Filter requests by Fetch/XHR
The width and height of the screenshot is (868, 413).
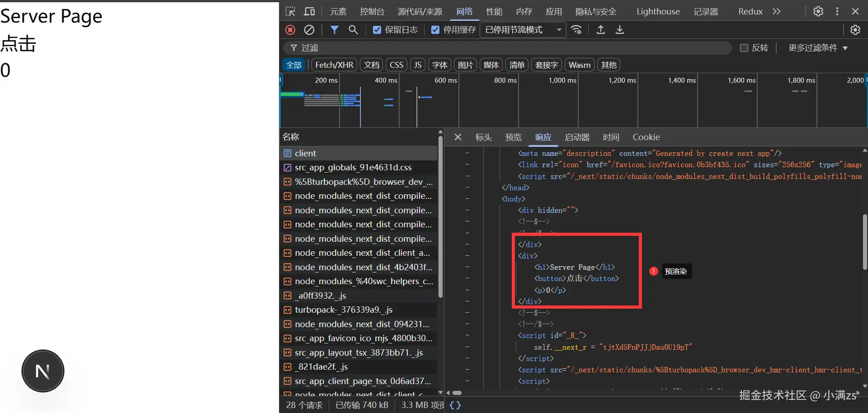click(x=334, y=65)
